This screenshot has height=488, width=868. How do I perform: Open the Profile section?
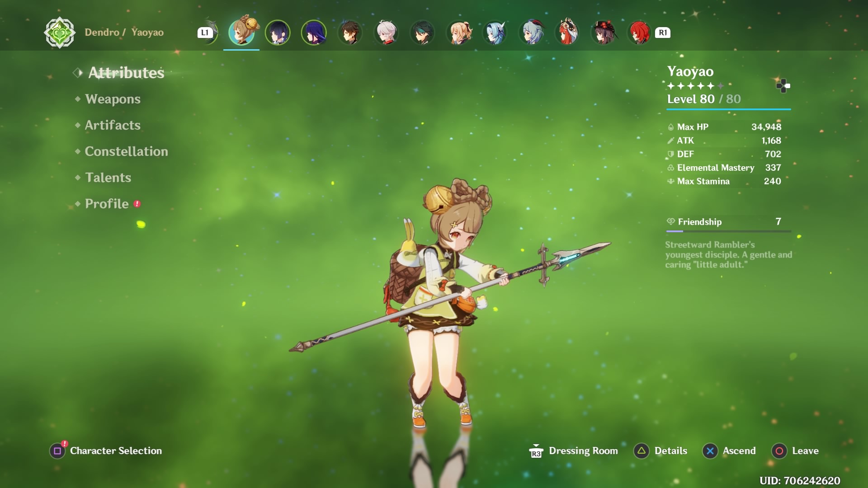107,204
